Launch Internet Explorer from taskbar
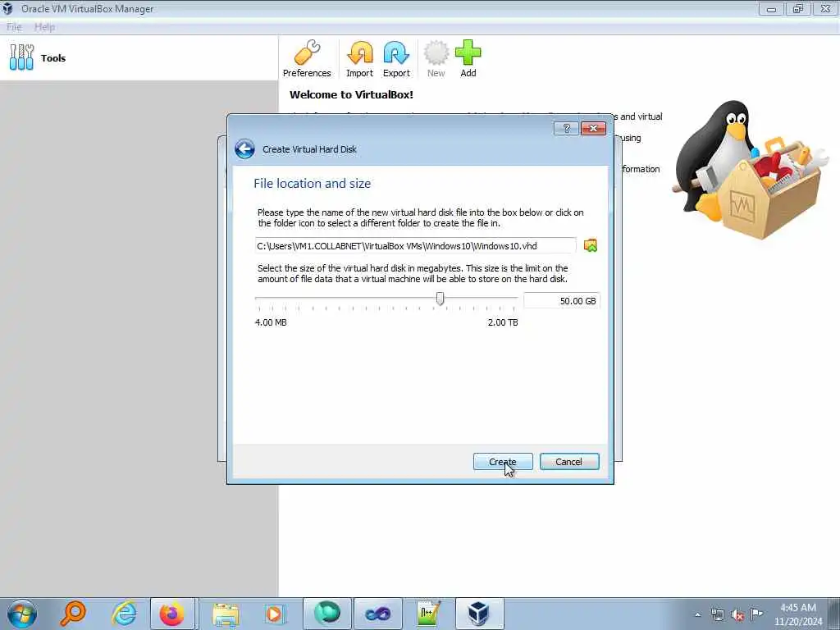The width and height of the screenshot is (840, 630). point(124,614)
